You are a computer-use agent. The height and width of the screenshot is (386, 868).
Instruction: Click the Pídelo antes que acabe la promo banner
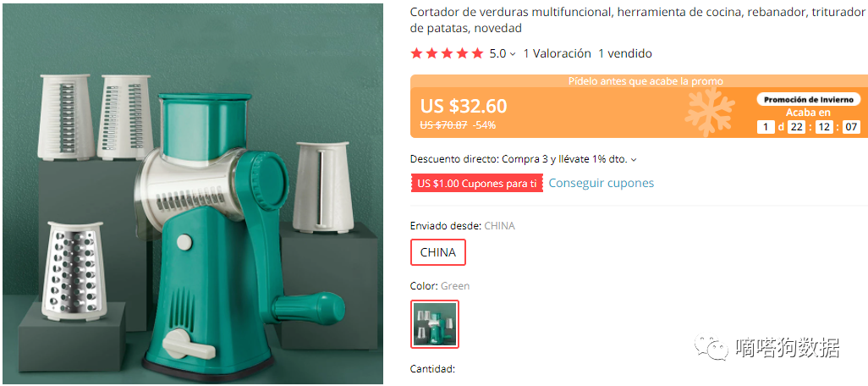[646, 81]
